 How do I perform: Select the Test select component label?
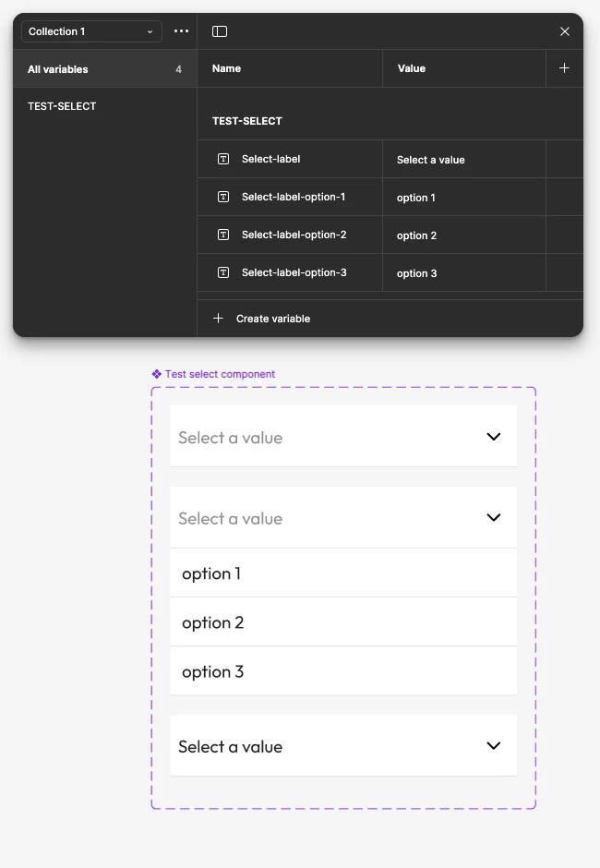pyautogui.click(x=220, y=374)
